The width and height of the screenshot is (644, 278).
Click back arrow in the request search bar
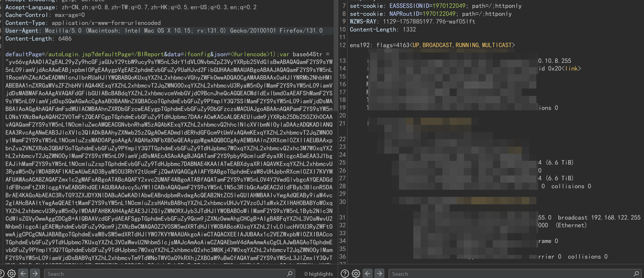click(x=23, y=274)
